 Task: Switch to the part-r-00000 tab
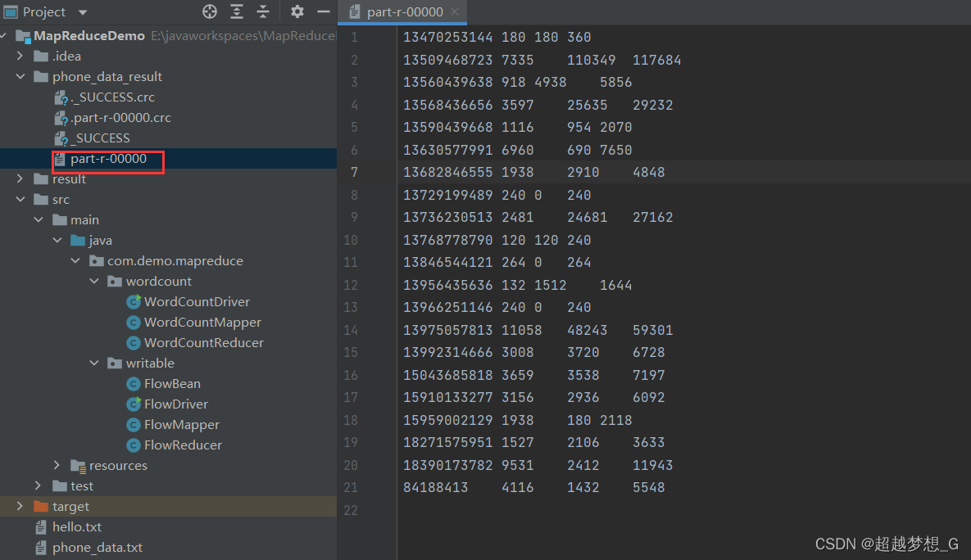point(404,11)
